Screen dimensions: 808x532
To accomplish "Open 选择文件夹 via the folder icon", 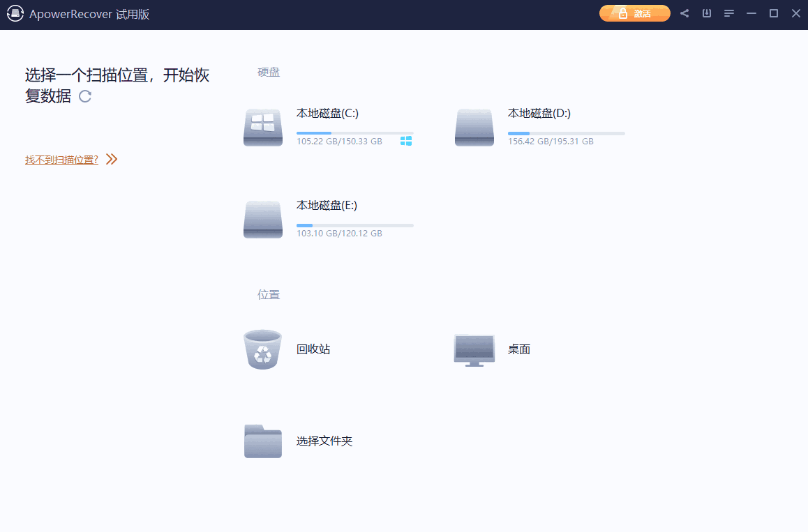I will coord(262,441).
